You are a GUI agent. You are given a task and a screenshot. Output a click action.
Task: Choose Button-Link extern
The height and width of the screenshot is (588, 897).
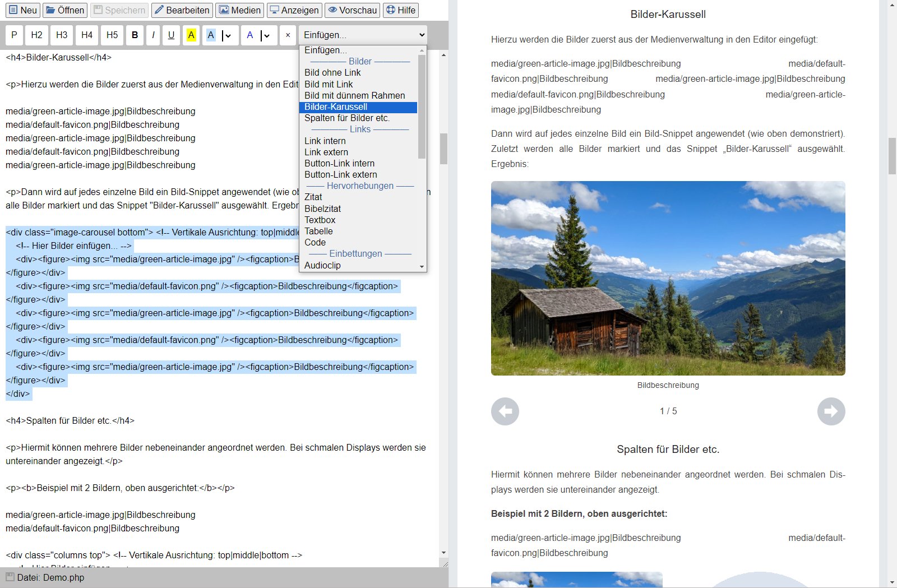(x=358, y=174)
